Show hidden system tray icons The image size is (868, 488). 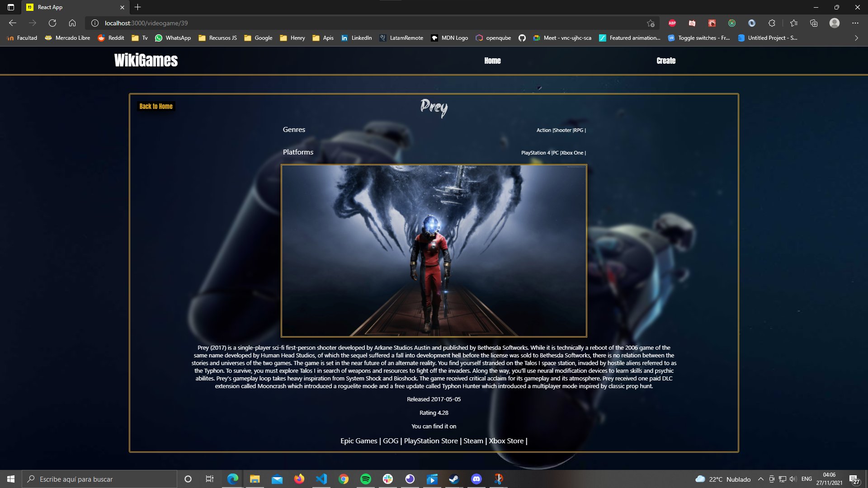tap(760, 479)
